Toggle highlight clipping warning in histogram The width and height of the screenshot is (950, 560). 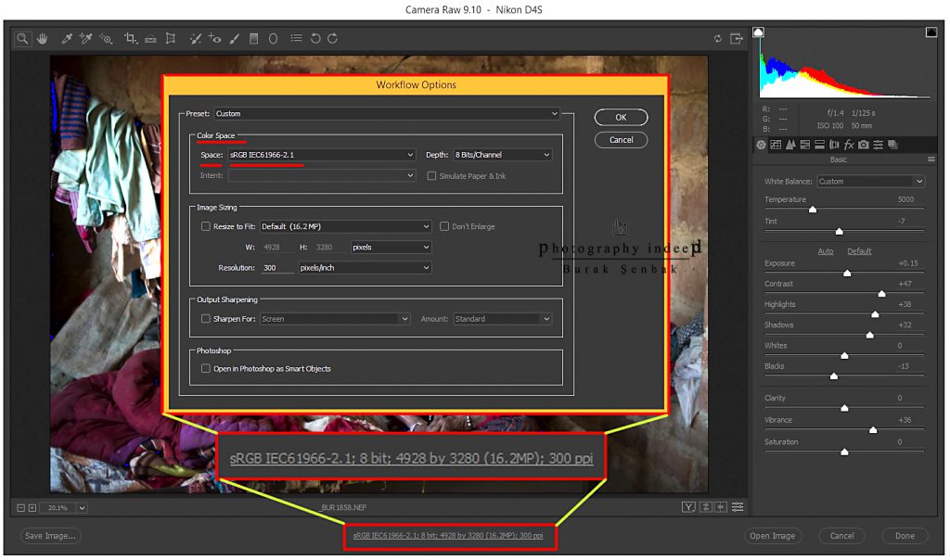tap(931, 32)
